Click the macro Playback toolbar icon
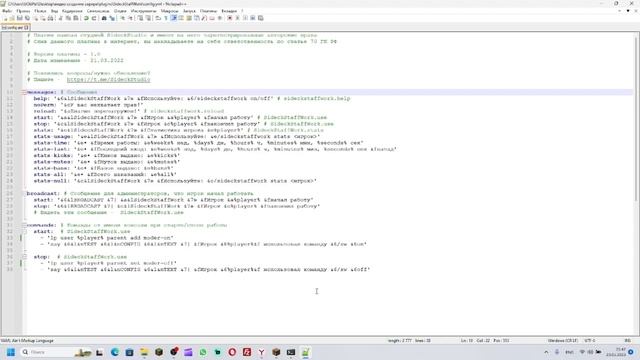This screenshot has height=360, width=640. click(245, 18)
